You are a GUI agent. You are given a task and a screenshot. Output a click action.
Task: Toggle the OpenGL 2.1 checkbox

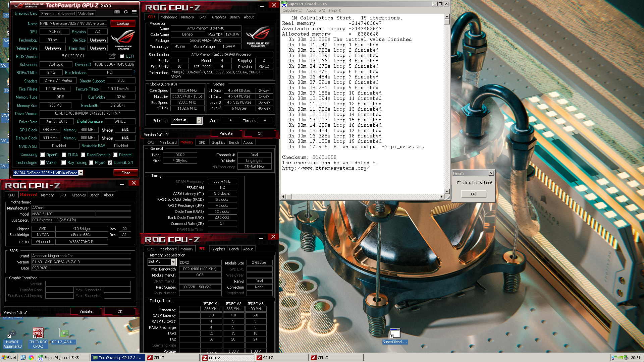[110, 163]
